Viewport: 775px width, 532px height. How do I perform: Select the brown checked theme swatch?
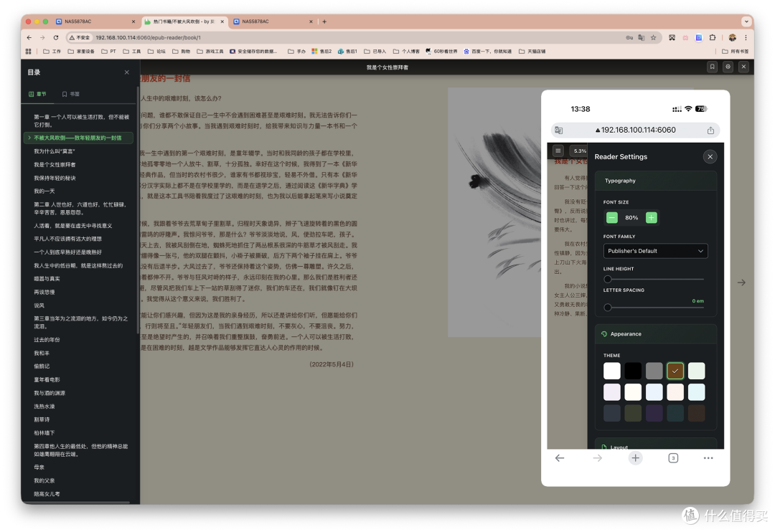pyautogui.click(x=675, y=371)
